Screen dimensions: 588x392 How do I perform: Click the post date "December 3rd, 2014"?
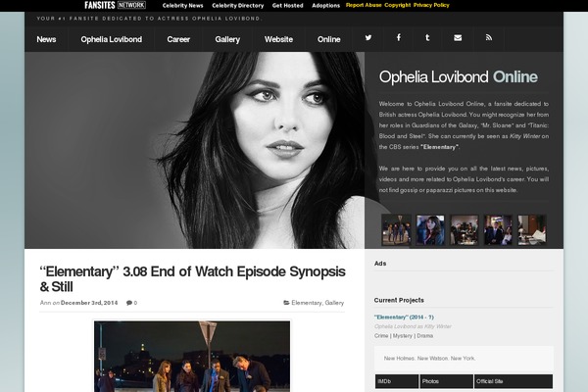(89, 303)
